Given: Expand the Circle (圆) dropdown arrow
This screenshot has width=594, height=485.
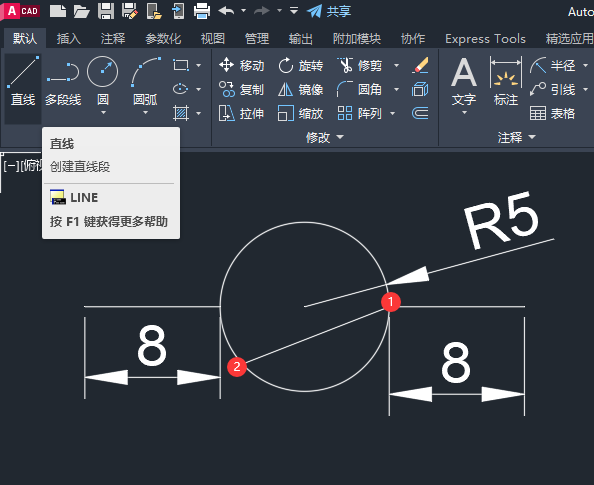Looking at the screenshot, I should [103, 113].
